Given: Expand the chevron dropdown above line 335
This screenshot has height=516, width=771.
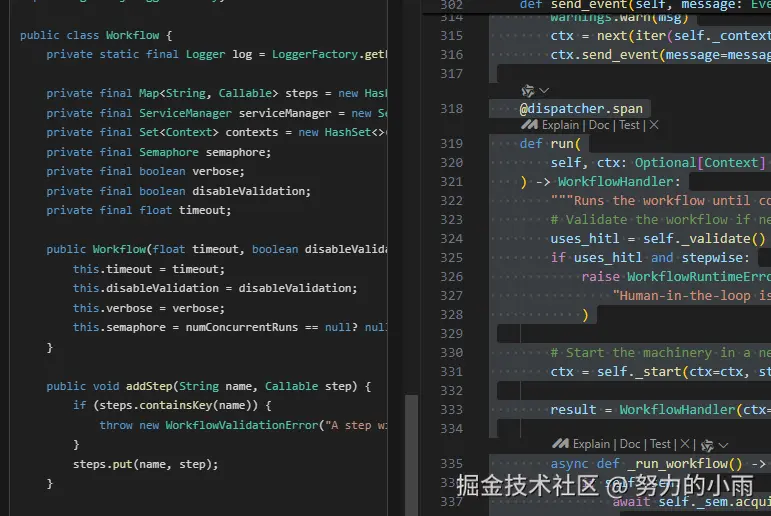Looking at the screenshot, I should pyautogui.click(x=723, y=446).
